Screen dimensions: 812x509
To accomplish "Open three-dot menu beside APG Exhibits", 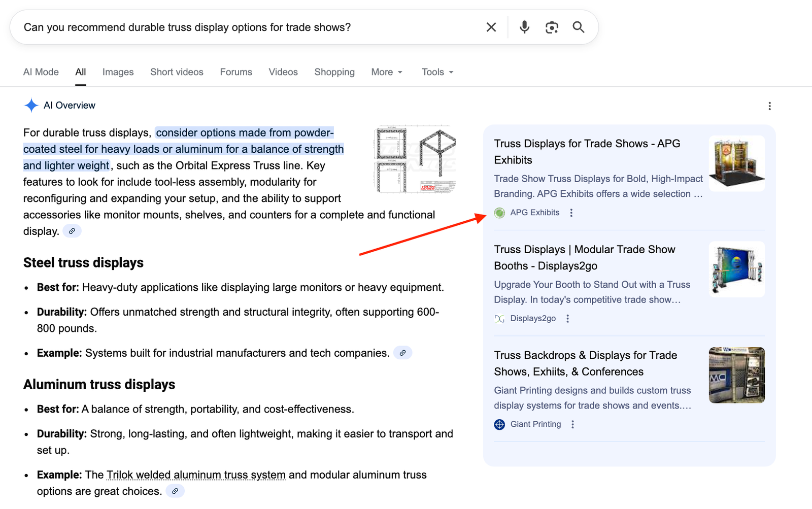I will tap(571, 213).
